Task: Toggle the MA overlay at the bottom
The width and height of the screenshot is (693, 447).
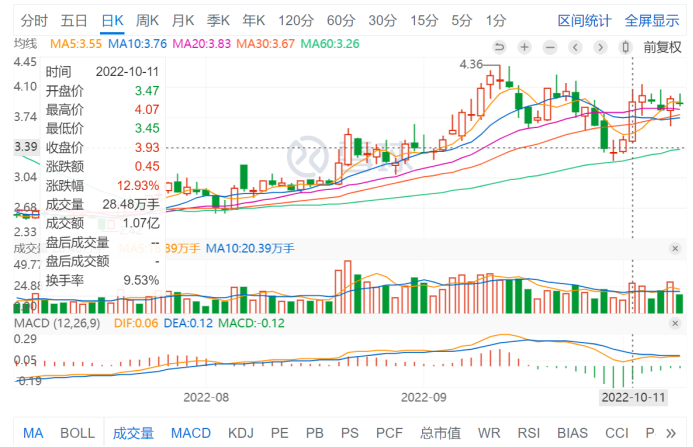Action: pyautogui.click(x=33, y=433)
